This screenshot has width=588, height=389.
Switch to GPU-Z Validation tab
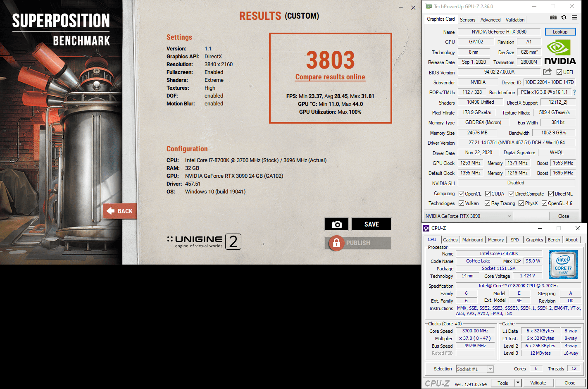[x=515, y=20]
